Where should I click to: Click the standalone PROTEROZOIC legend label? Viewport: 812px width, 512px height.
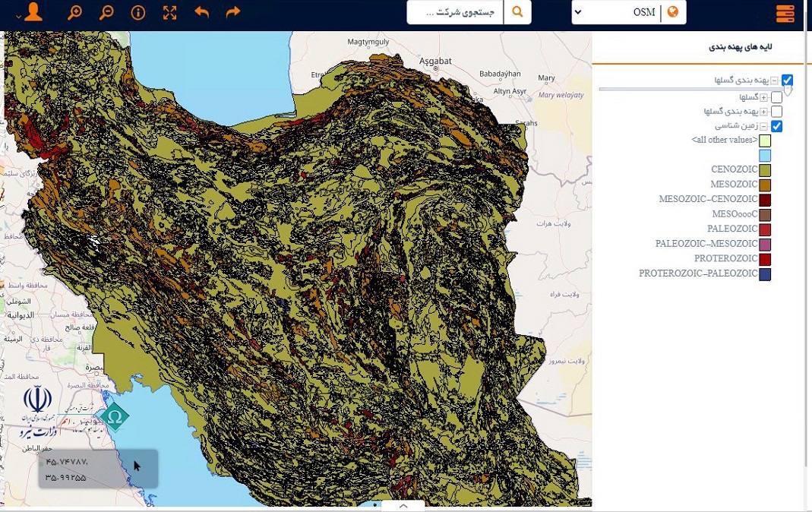point(725,258)
